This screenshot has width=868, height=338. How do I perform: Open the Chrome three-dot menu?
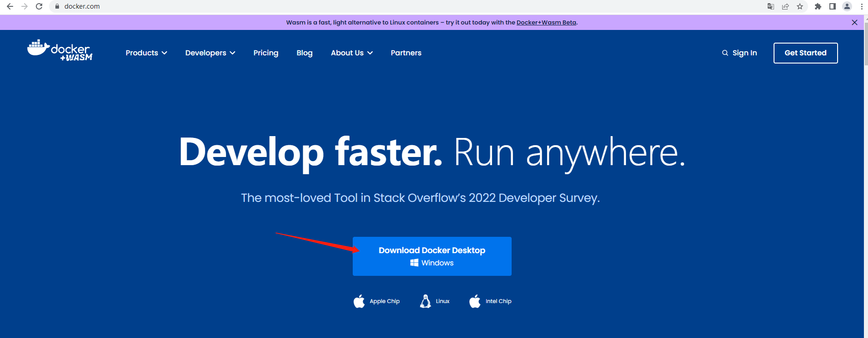(x=862, y=6)
